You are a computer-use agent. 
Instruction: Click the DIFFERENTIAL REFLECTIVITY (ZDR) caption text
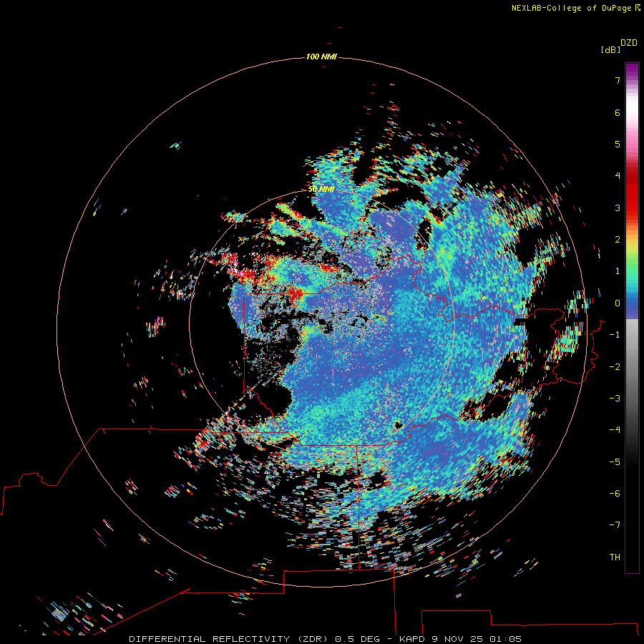click(228, 639)
